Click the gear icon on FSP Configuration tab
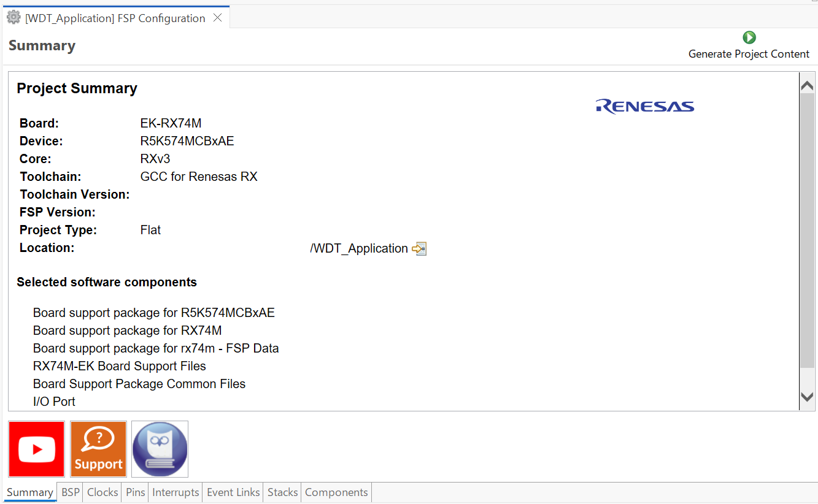Viewport: 818px width, 504px height. pyautogui.click(x=14, y=18)
